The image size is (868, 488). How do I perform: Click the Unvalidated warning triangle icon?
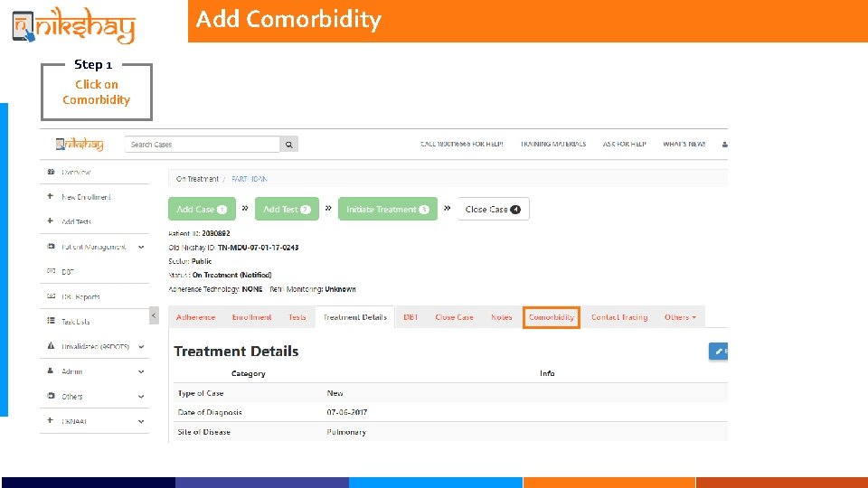(x=51, y=346)
